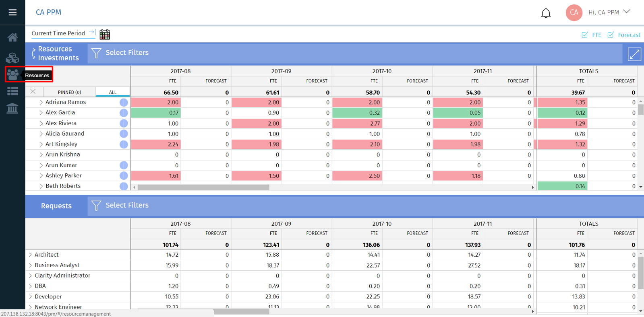
Task: Click the blue circle for Arun Kumar
Action: [x=124, y=165]
